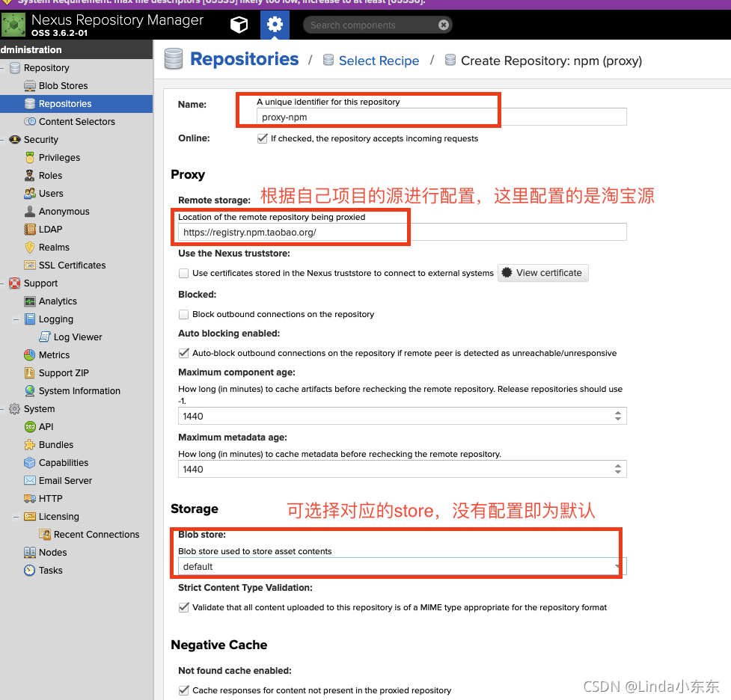Click the Tasks clock icon
The image size is (731, 700).
pyautogui.click(x=30, y=571)
